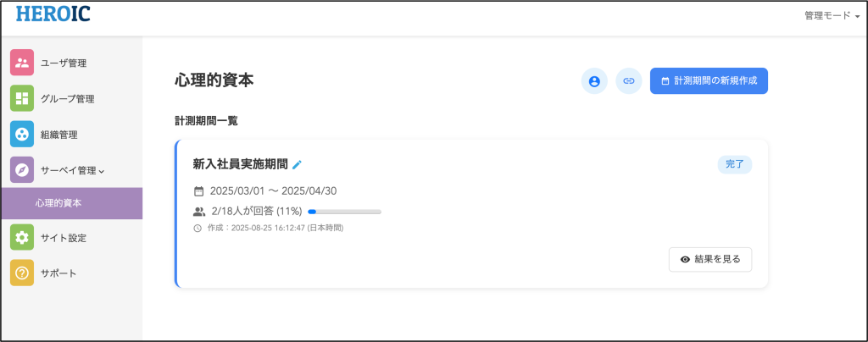868x342 pixels.
Task: Click the HEROIC logo
Action: point(53,14)
